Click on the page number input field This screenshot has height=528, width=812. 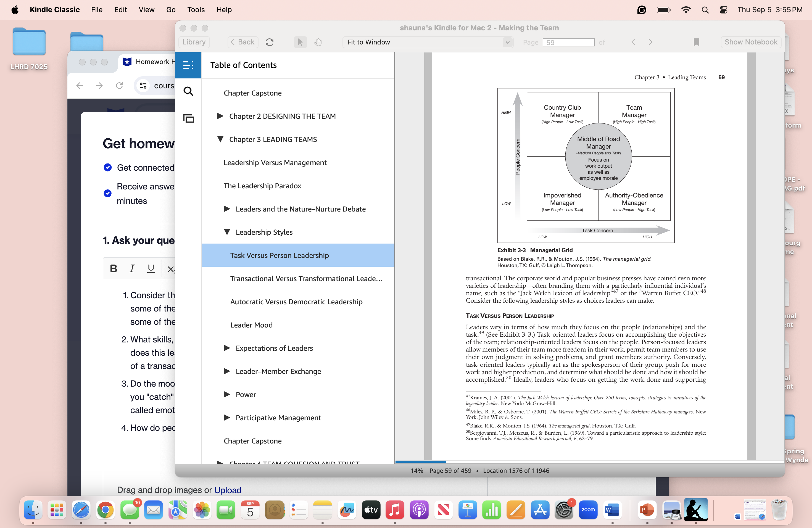[x=569, y=42]
